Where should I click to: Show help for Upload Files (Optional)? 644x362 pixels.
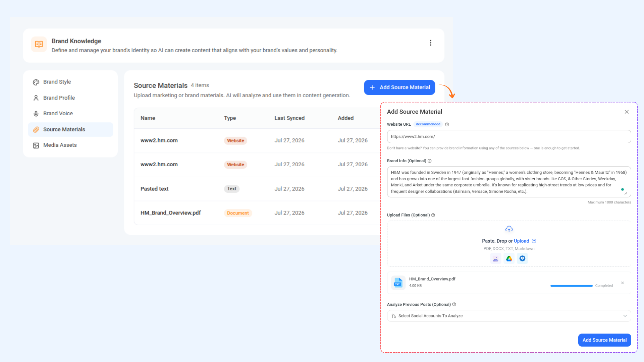(433, 215)
